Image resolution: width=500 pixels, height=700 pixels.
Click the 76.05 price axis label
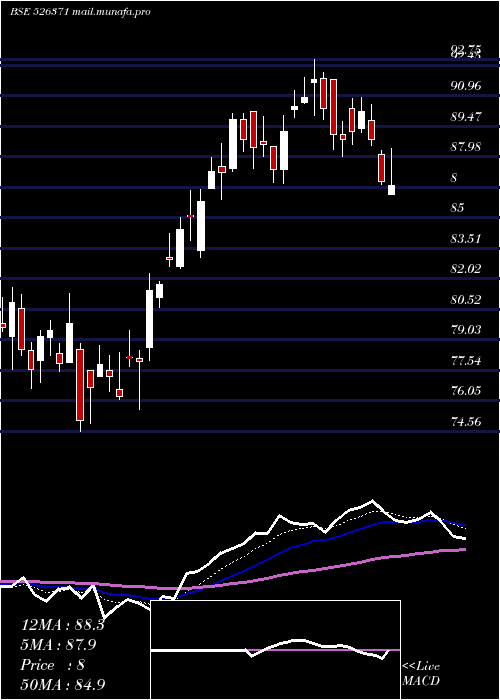tap(466, 391)
